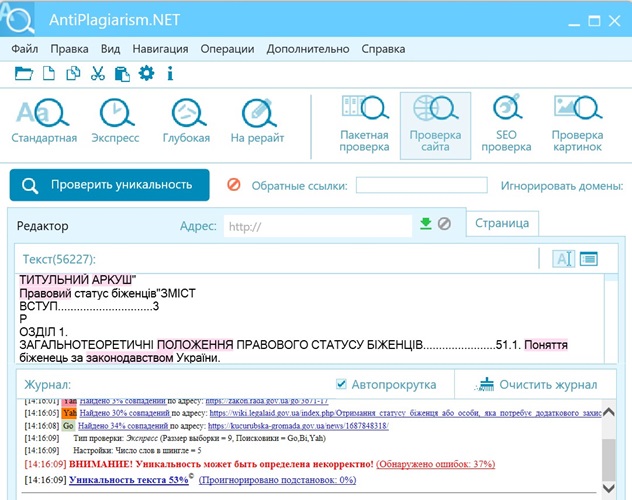Click the orange Yah badge in the journal
632x500 pixels.
(70, 413)
